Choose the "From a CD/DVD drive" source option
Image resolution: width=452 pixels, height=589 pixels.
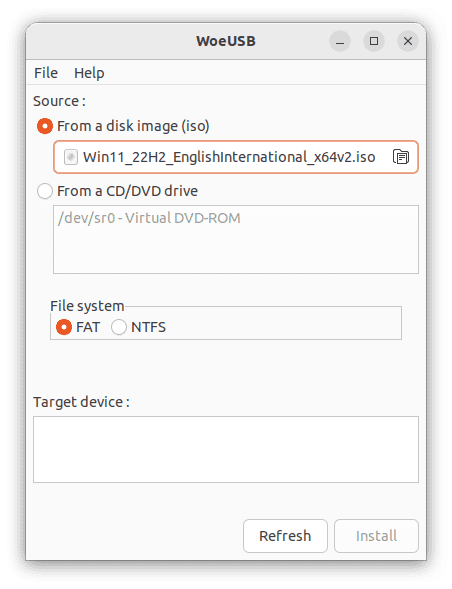pos(45,191)
